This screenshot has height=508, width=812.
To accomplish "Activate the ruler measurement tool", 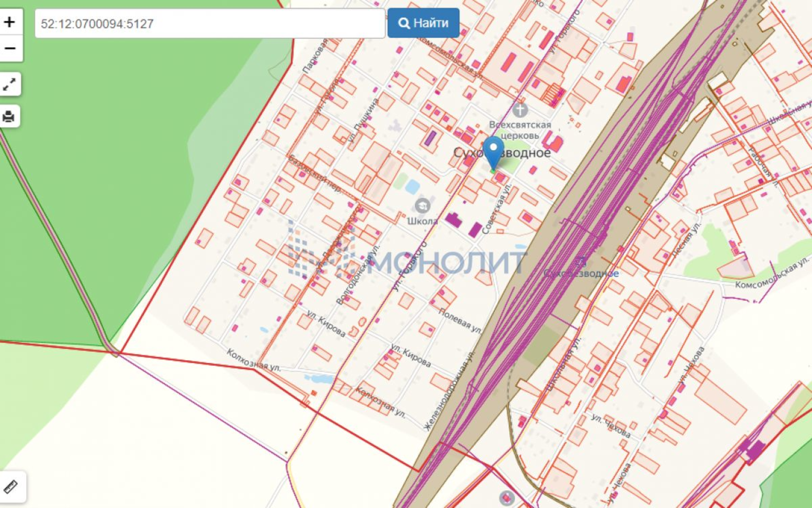I will [11, 486].
